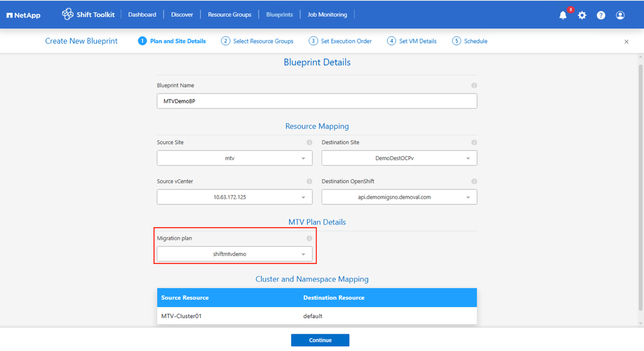Expand the Destination Site dropdown
This screenshot has width=644, height=351.
coord(399,158)
